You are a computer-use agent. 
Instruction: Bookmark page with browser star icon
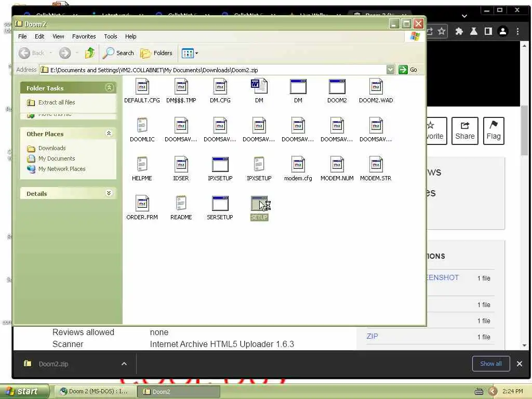tap(441, 32)
